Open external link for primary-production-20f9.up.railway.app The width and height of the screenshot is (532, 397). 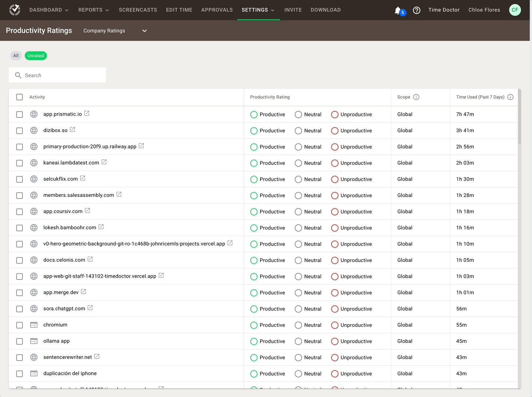pyautogui.click(x=141, y=146)
